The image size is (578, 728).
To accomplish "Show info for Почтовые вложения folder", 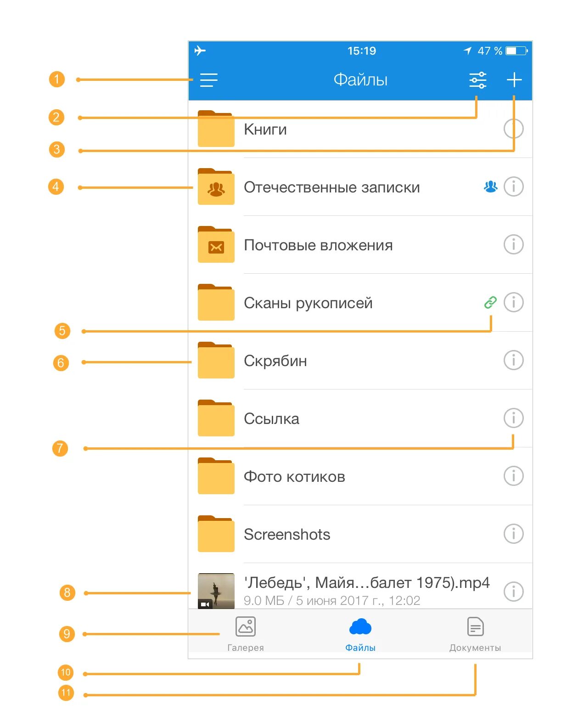I will tap(513, 244).
